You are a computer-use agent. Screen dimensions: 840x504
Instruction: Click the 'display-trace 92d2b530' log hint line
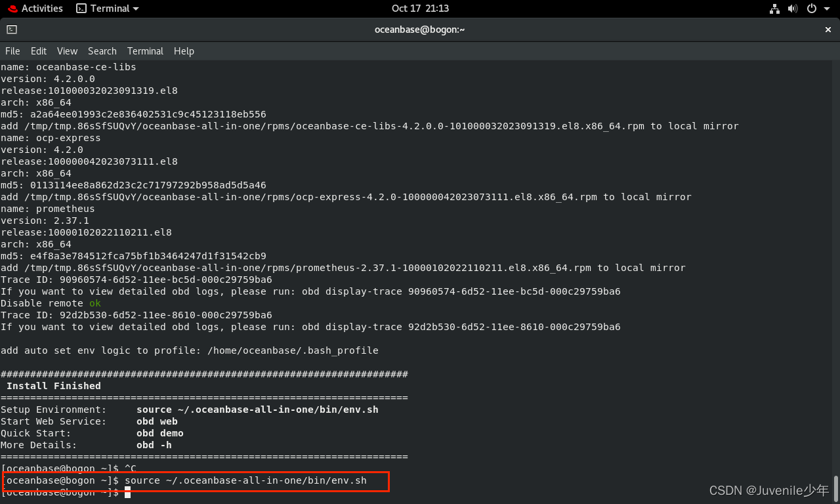tap(310, 327)
